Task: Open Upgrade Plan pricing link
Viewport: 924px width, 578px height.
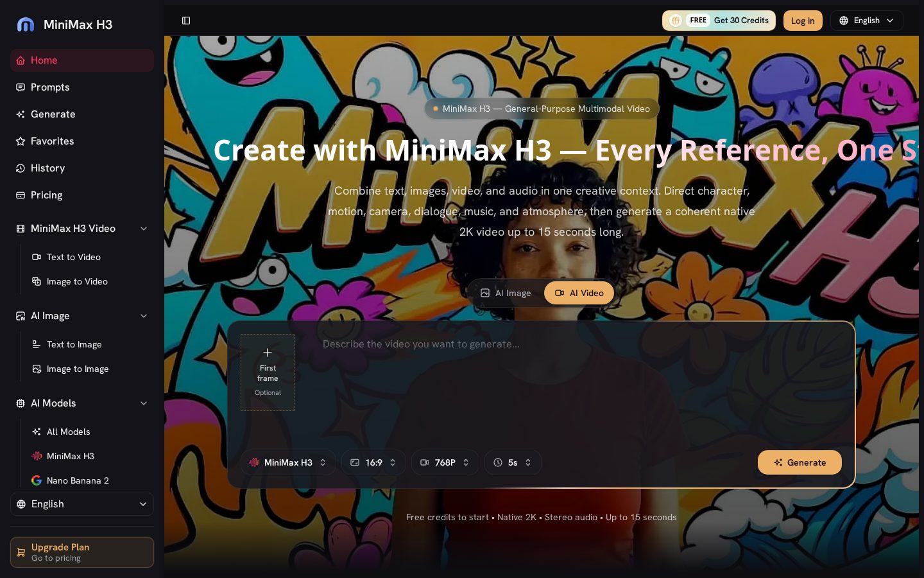Action: click(82, 552)
